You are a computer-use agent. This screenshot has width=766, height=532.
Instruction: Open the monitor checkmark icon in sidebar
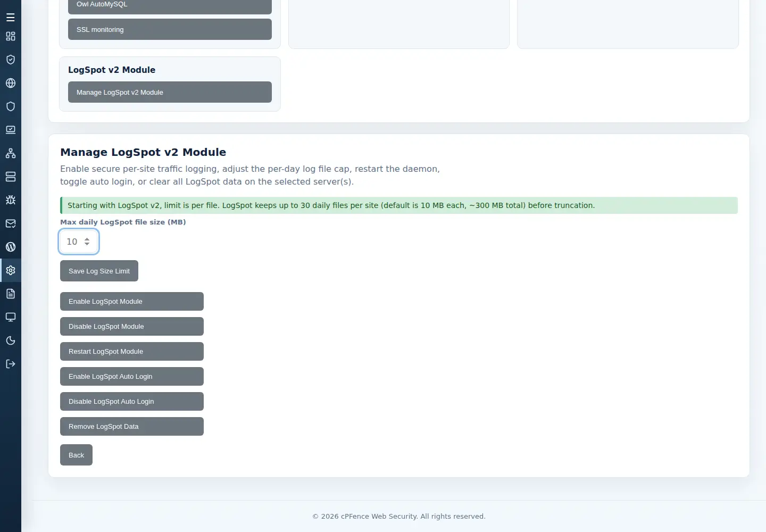[11, 130]
